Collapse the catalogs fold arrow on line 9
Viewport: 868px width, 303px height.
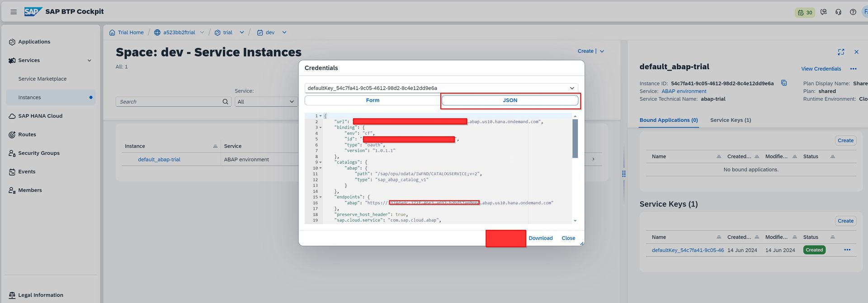click(321, 162)
